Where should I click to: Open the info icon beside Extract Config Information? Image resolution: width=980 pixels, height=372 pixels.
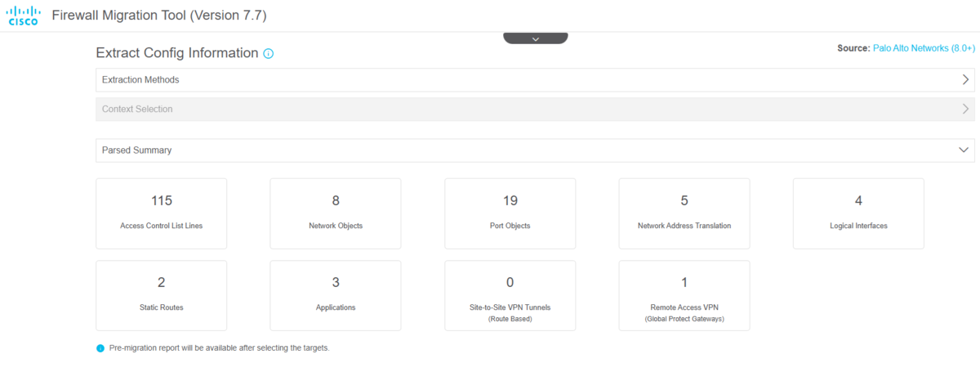point(269,54)
